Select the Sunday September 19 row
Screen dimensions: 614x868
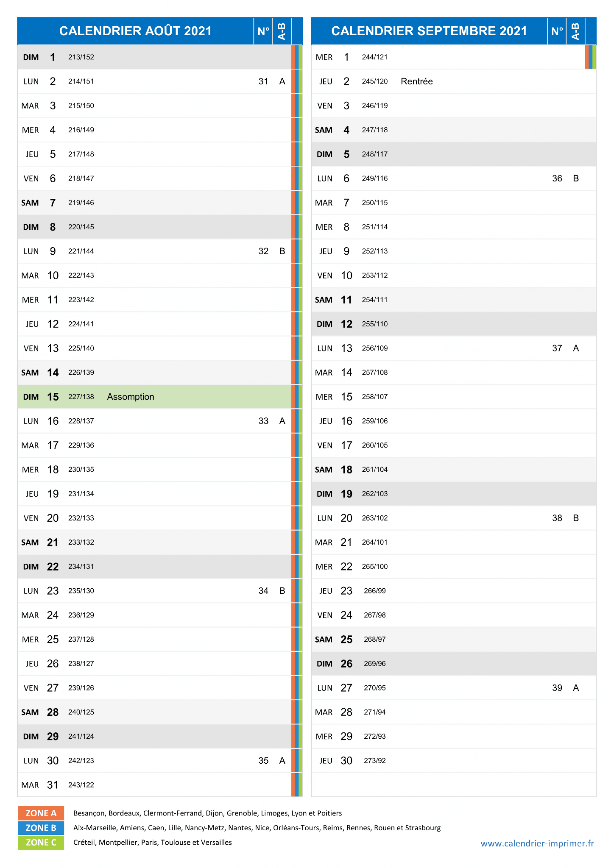point(454,494)
